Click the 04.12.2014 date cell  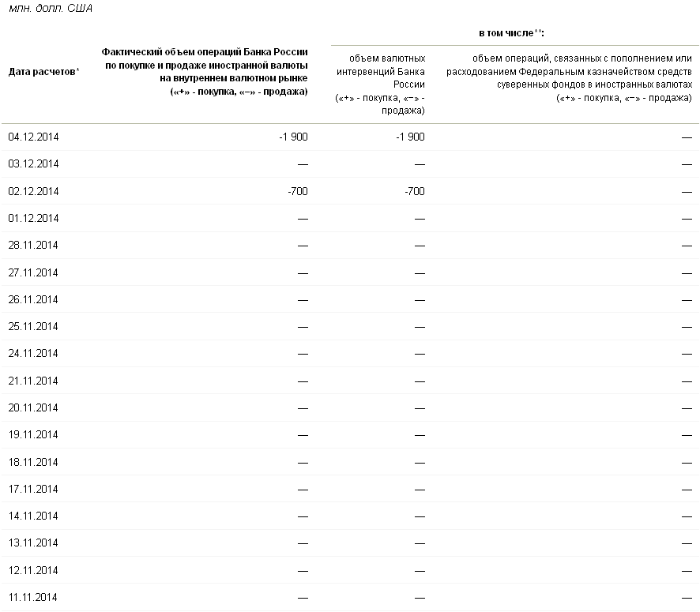(x=33, y=137)
